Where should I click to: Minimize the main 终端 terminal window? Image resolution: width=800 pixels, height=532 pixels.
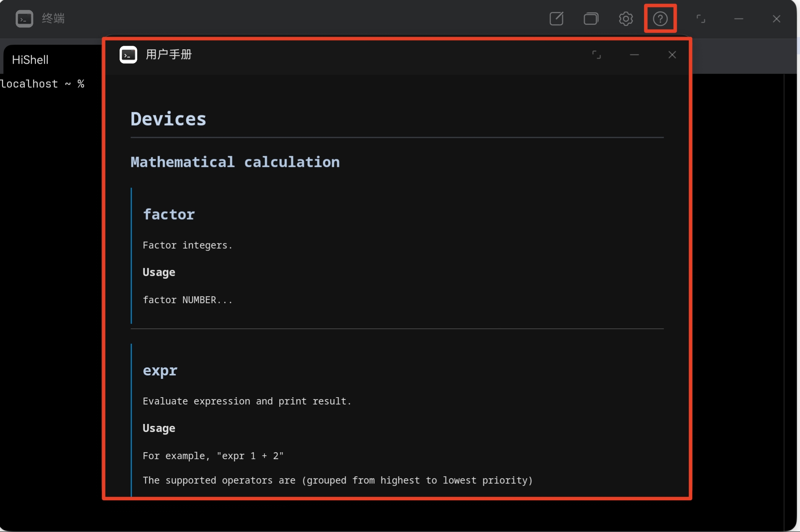coord(738,18)
